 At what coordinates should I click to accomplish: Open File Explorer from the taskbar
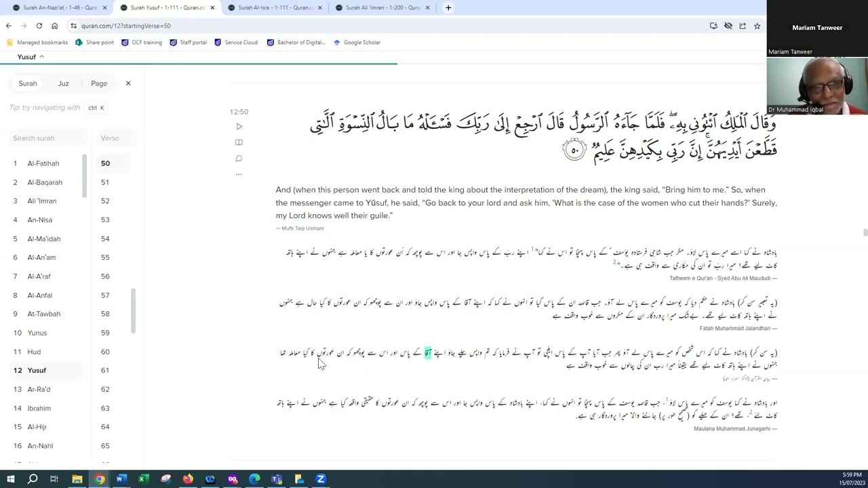[77, 479]
